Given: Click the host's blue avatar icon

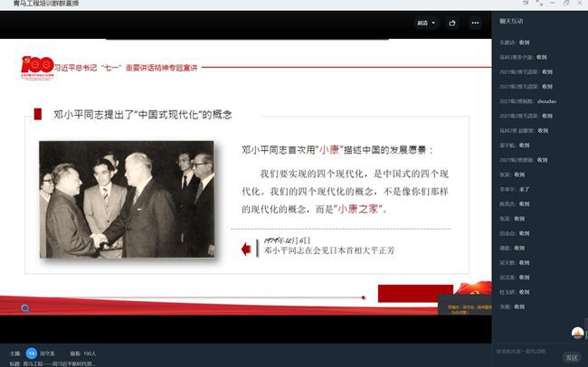Looking at the screenshot, I should pyautogui.click(x=31, y=353).
